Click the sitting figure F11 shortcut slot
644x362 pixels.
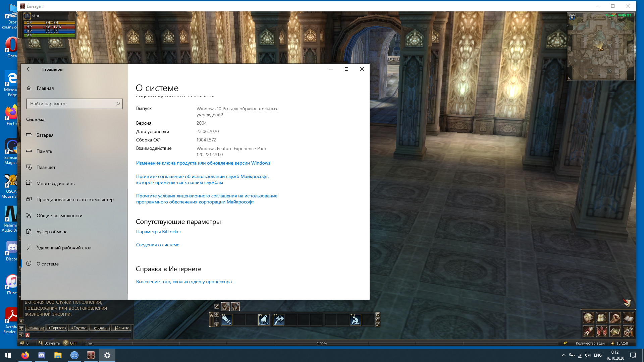click(355, 320)
